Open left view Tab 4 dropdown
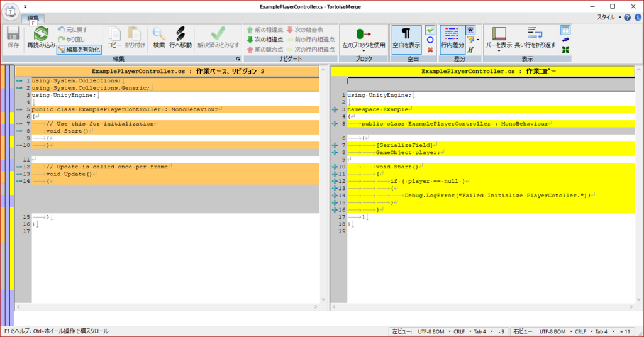 [x=483, y=331]
